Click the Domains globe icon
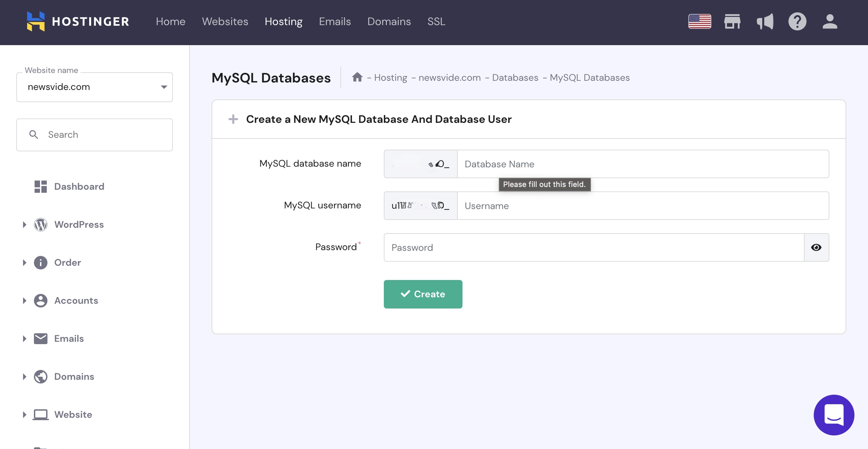 coord(41,376)
